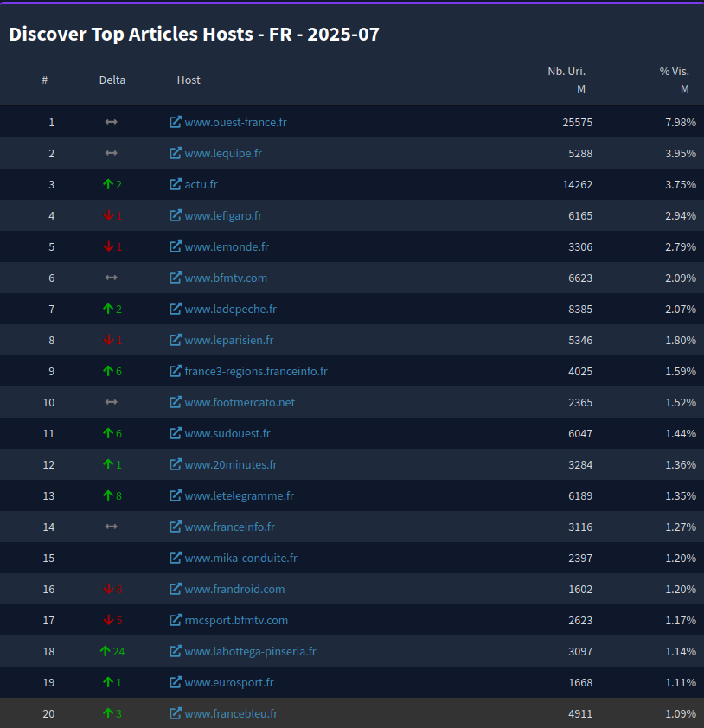Open the www.frandroid.com host link

234,589
